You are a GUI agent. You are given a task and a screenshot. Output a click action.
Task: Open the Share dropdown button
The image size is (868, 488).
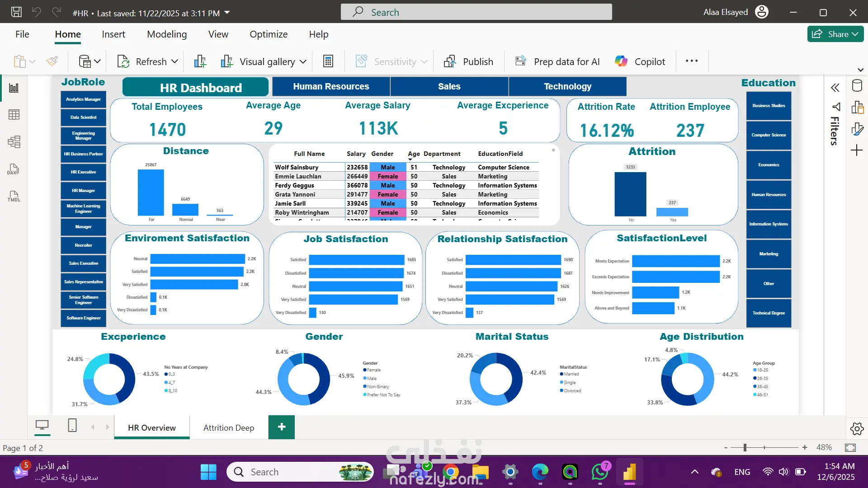[835, 34]
